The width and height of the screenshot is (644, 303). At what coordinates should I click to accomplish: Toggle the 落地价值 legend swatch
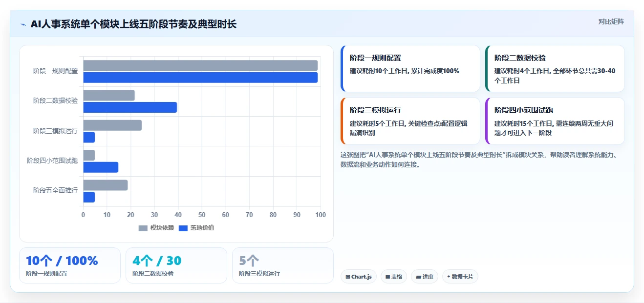pyautogui.click(x=183, y=228)
